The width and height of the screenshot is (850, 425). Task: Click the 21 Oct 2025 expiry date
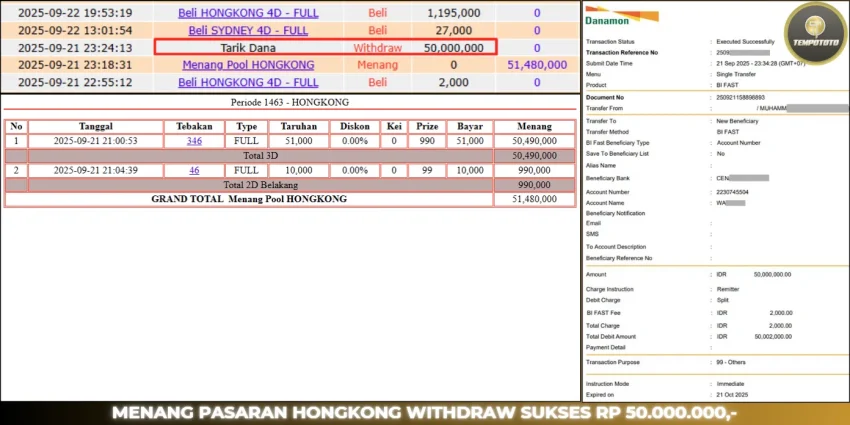tap(731, 395)
